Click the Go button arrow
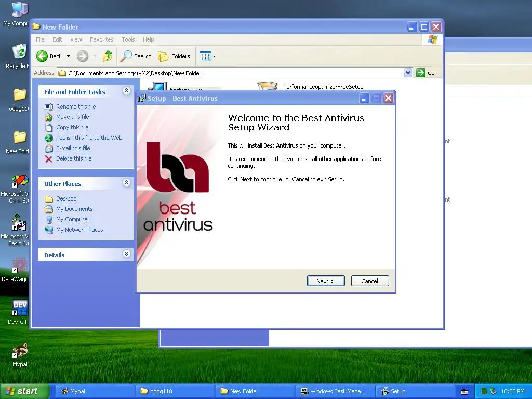532x399 pixels. [421, 73]
